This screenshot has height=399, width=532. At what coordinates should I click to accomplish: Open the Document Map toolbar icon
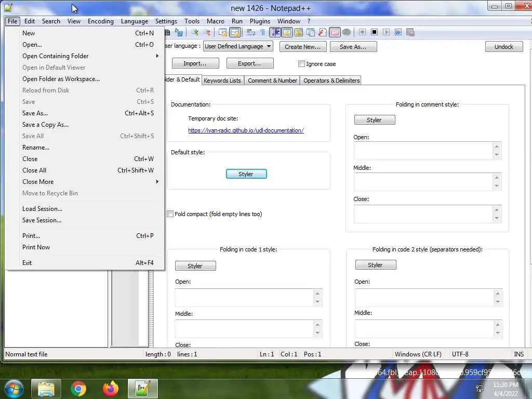tap(299, 32)
